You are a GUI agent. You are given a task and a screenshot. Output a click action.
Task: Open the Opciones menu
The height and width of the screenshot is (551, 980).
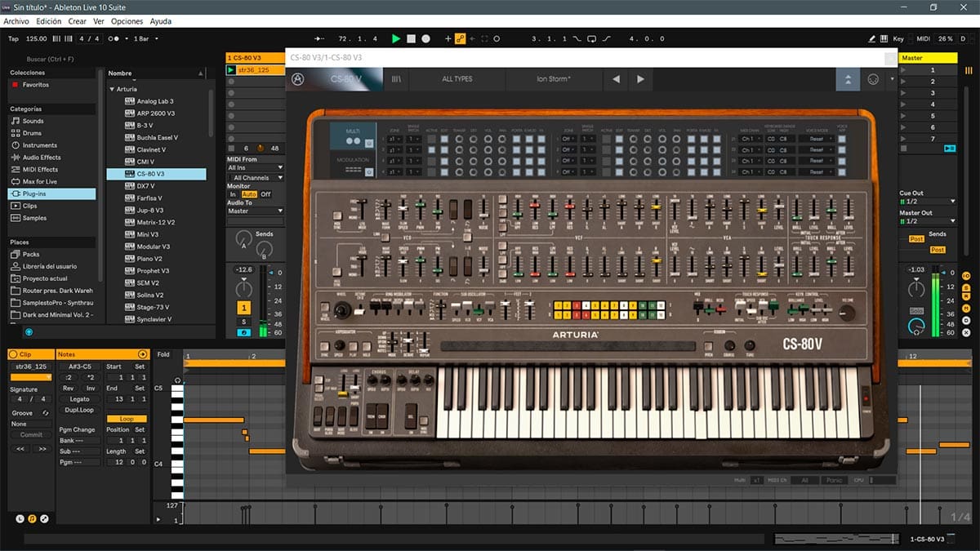[127, 21]
